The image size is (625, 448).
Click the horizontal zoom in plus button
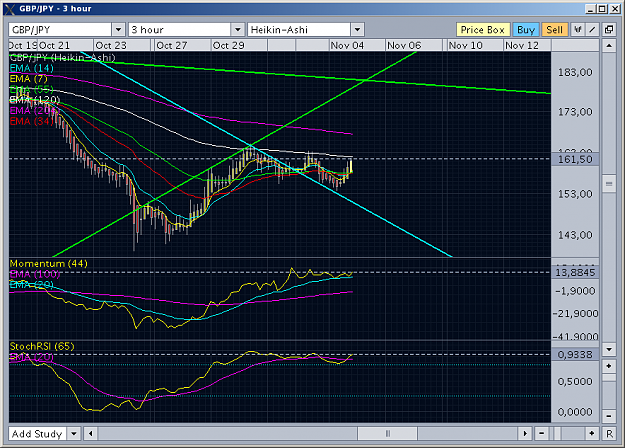click(x=592, y=433)
